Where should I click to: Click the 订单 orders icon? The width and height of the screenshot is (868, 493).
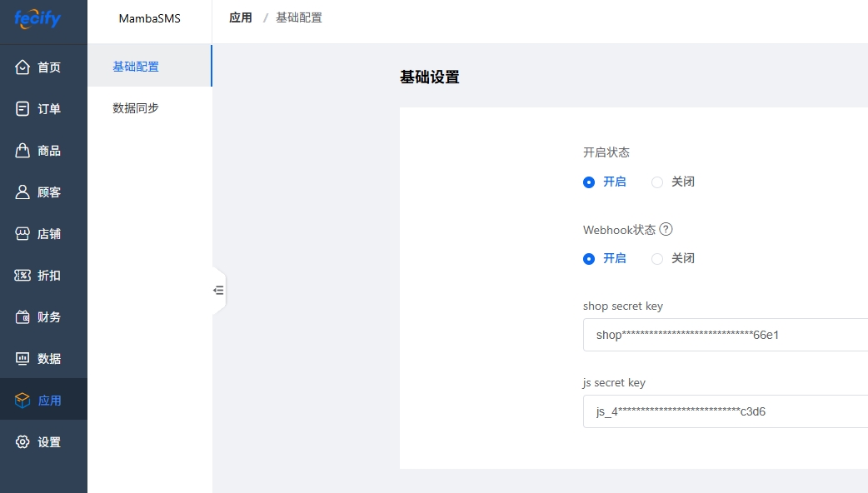click(x=23, y=109)
